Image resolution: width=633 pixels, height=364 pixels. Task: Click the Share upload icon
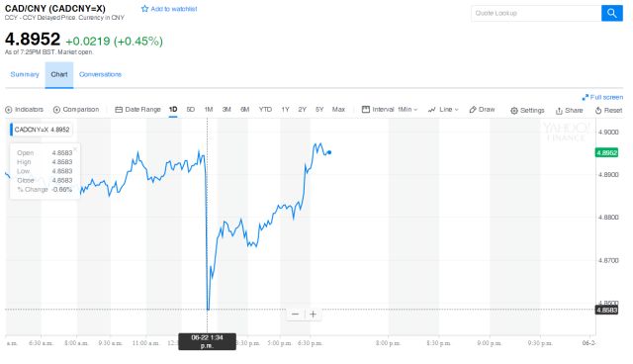click(x=559, y=111)
